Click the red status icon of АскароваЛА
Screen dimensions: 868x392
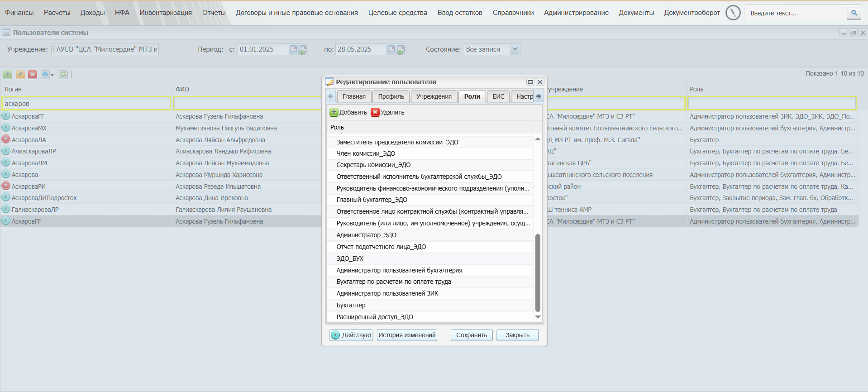point(6,140)
